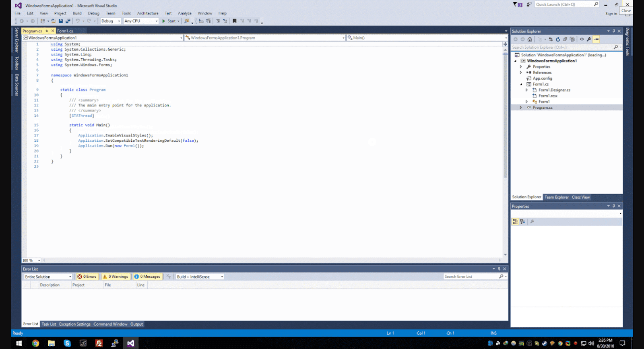The width and height of the screenshot is (644, 349).
Task: Open the Toolbox side tab
Action: click(17, 63)
